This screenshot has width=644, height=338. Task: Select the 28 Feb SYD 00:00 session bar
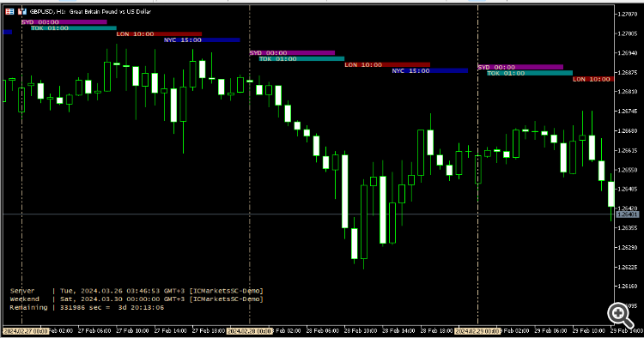(293, 52)
